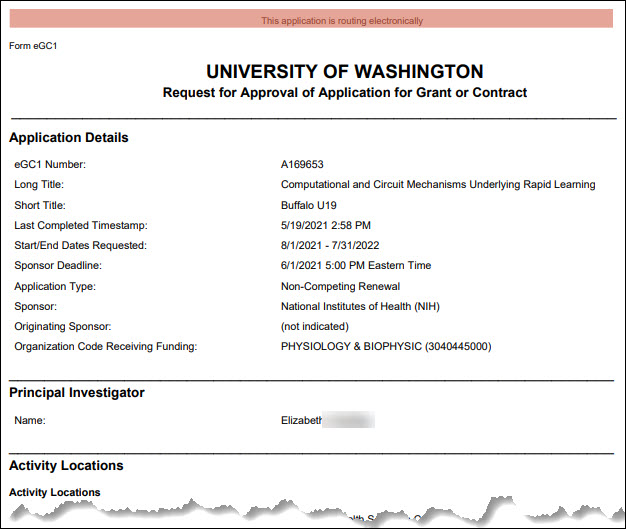
Task: Click the Request for Approval subtitle
Action: 344,93
